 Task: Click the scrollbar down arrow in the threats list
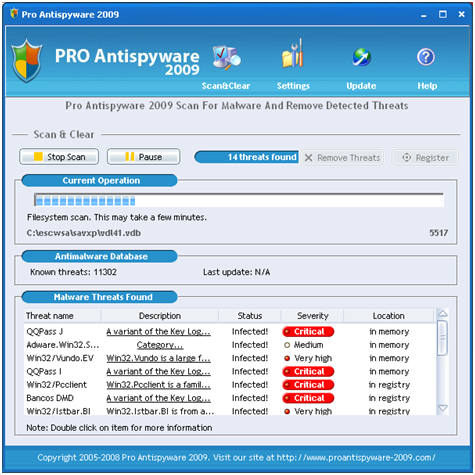click(442, 408)
